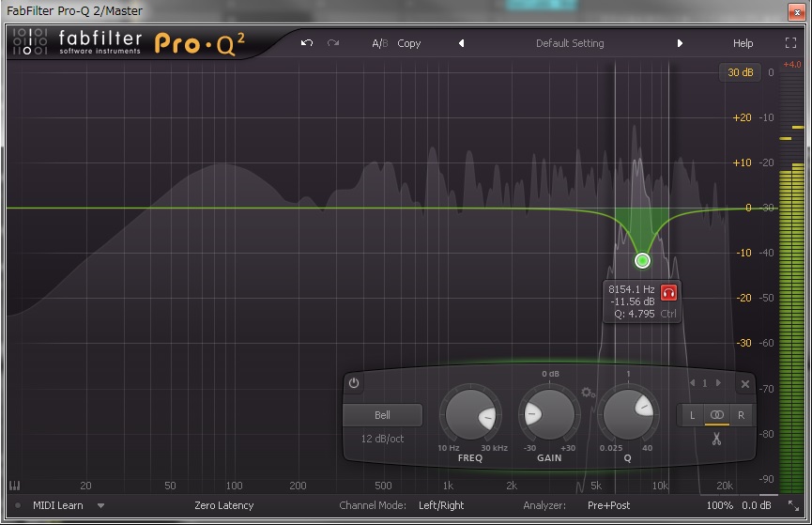This screenshot has width=812, height=525.
Task: Open the Left/Right channel mode menu
Action: (440, 505)
